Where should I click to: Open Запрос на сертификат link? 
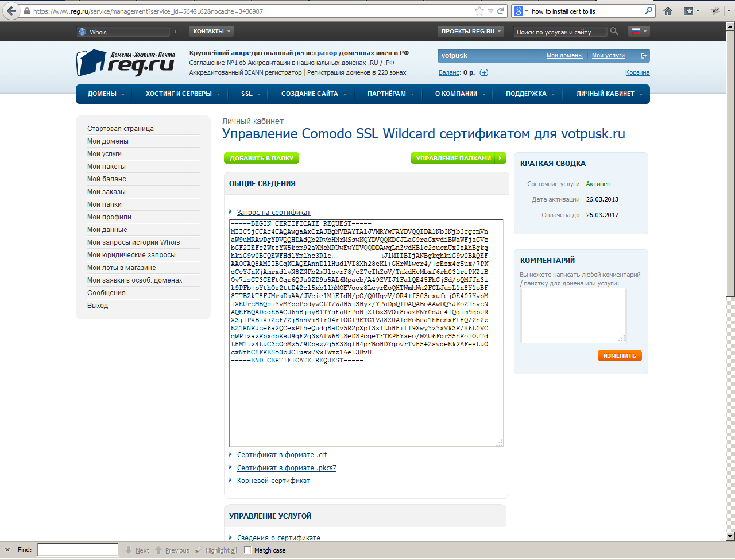pos(274,213)
